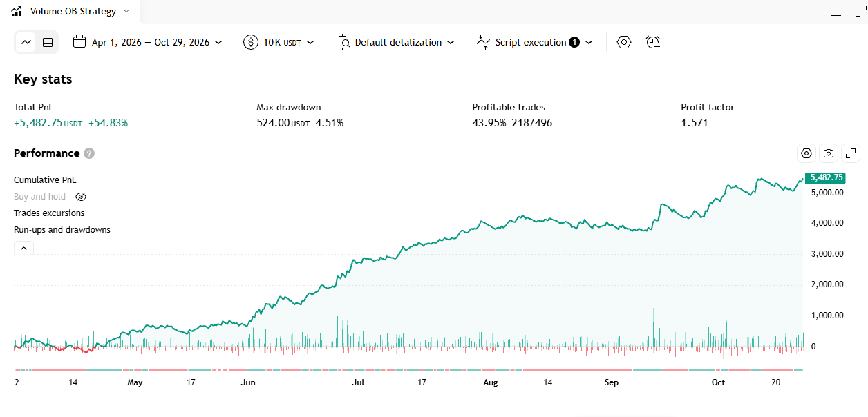
Task: Open the 10K USDT capital dropdown
Action: coord(279,42)
